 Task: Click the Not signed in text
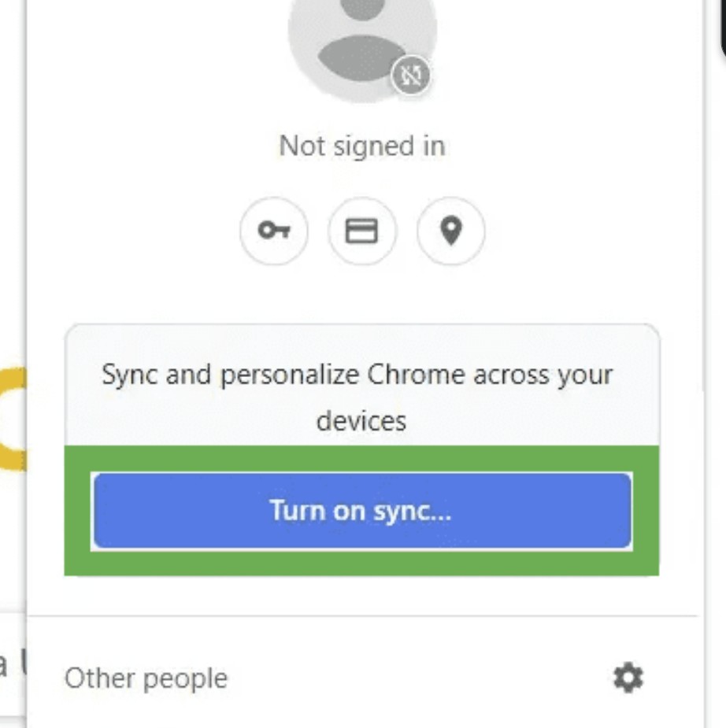click(362, 146)
